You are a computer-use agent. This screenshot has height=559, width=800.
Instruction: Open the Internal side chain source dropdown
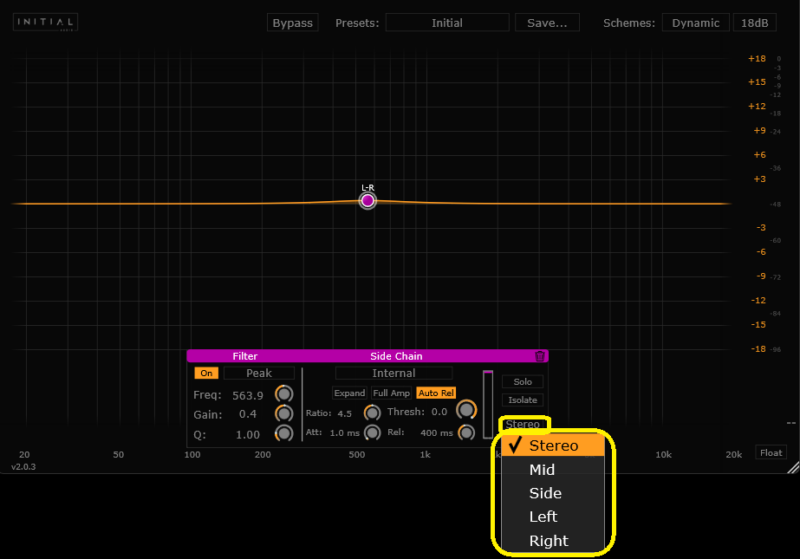click(x=393, y=373)
